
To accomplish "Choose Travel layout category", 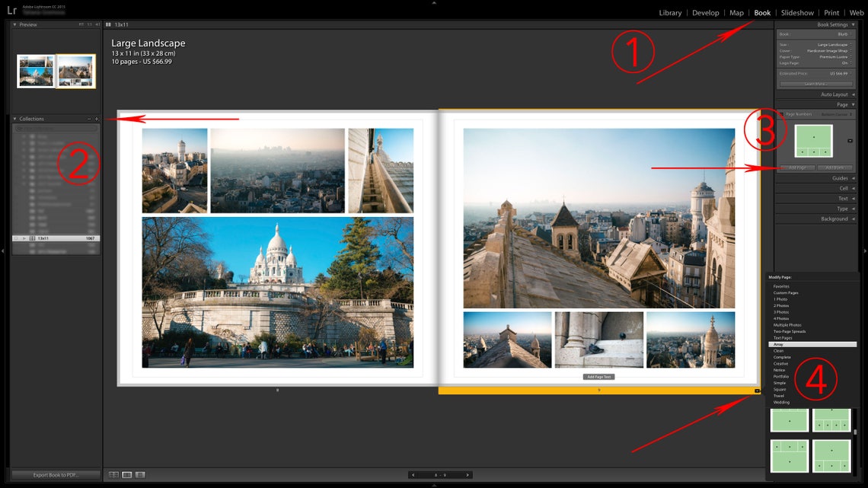I will click(x=779, y=396).
